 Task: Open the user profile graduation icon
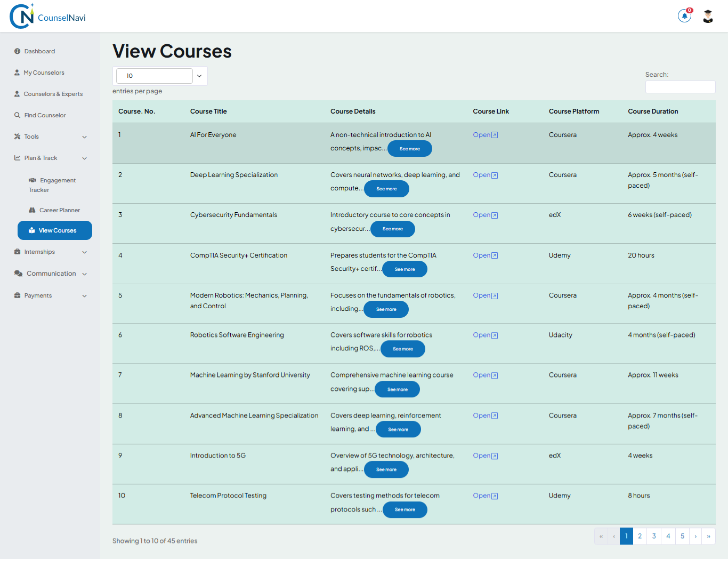(707, 16)
